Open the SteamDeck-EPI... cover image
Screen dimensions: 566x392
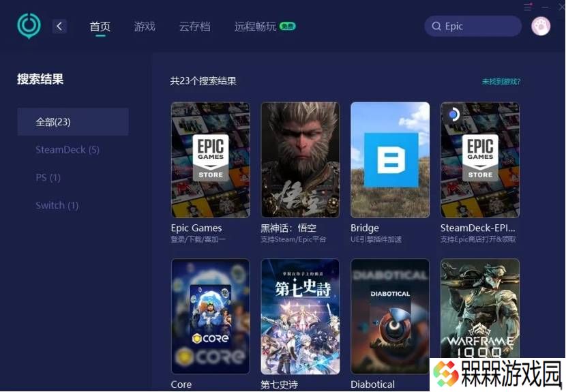[479, 160]
